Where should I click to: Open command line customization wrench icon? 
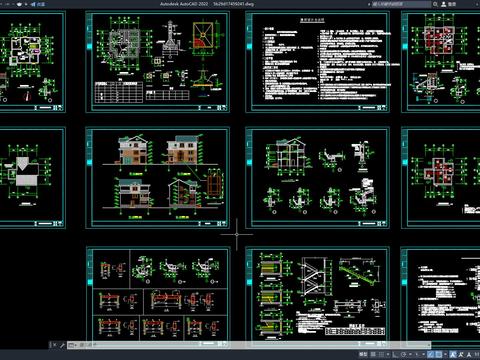[62, 345]
